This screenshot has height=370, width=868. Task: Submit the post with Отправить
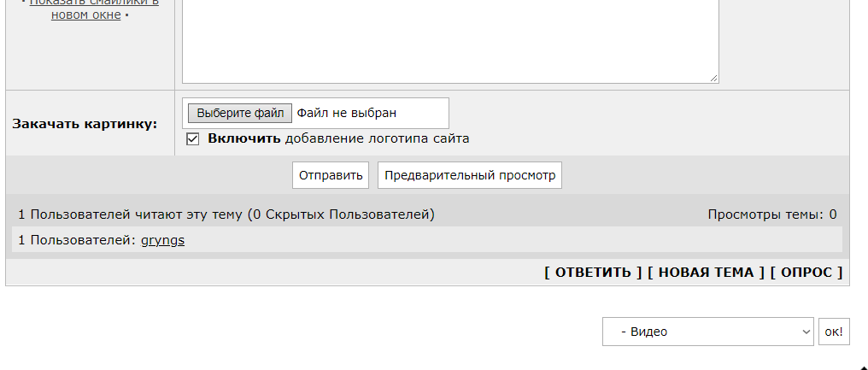(x=331, y=175)
